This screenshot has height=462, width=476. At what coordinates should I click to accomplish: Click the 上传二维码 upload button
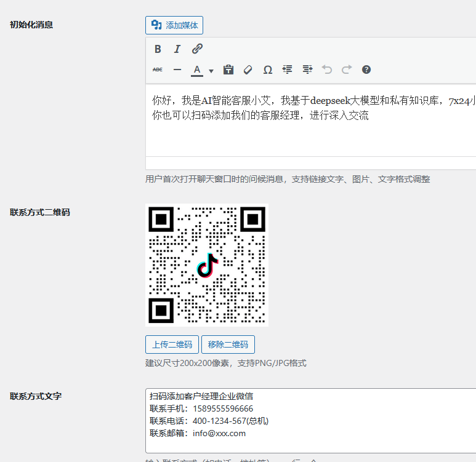172,345
